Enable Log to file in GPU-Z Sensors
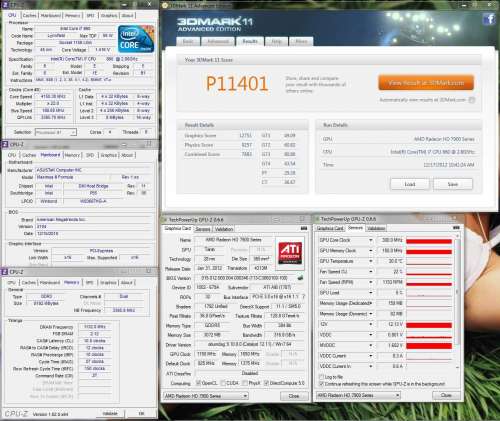The image size is (500, 421). [321, 377]
